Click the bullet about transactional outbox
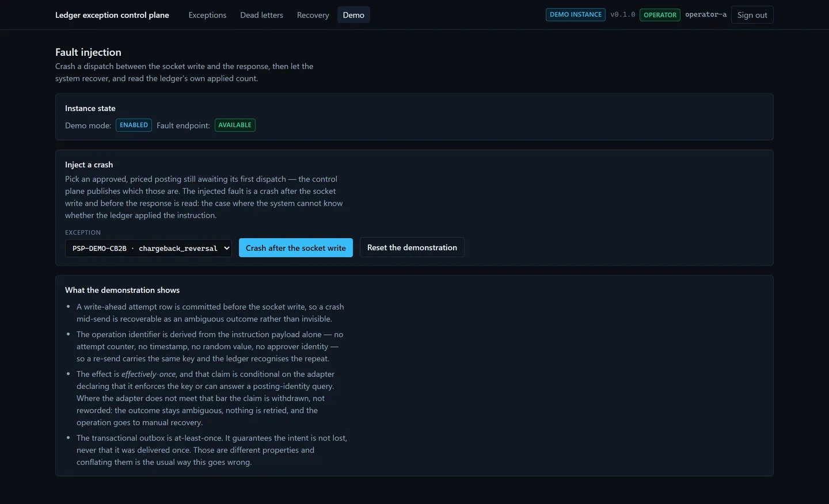Screen dimensions: 829x504 pyautogui.click(x=212, y=450)
